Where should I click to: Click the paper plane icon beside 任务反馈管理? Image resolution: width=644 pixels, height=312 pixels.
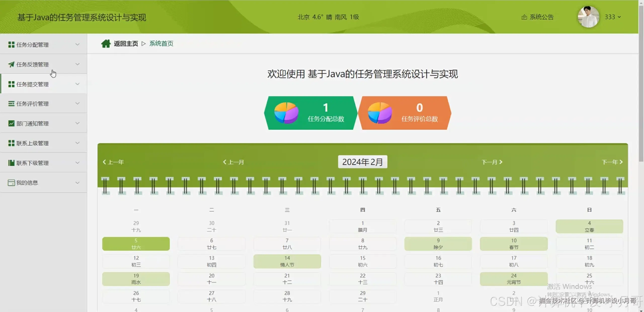pyautogui.click(x=11, y=64)
